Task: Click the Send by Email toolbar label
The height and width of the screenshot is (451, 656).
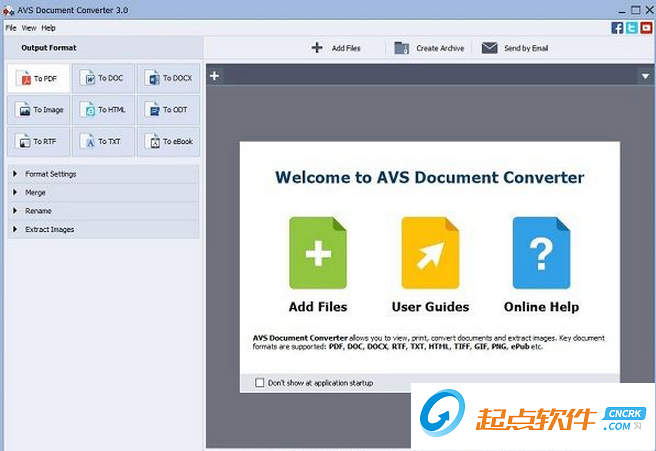Action: click(x=526, y=48)
